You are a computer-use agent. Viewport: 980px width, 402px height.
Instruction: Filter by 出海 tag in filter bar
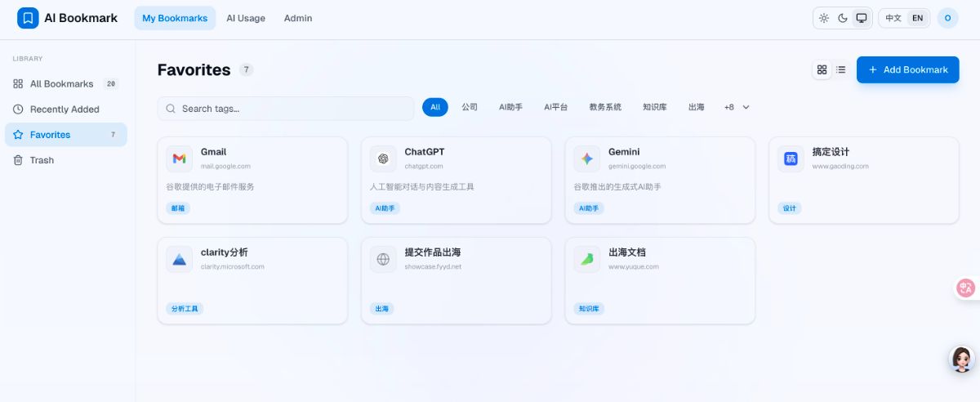(696, 107)
